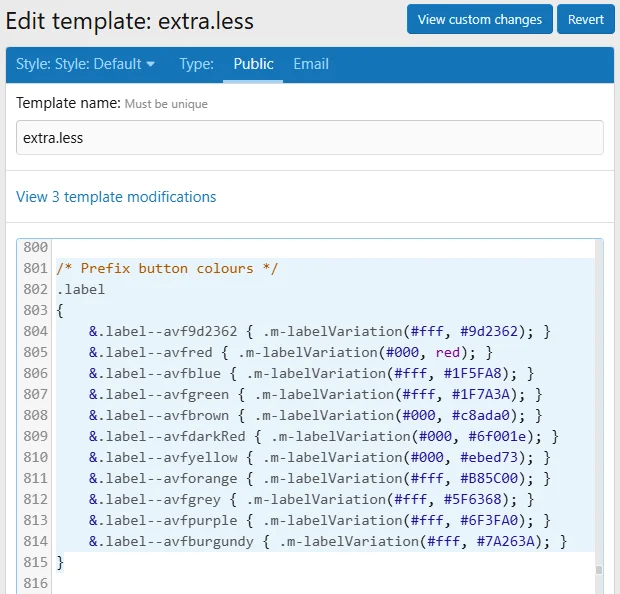
Task: Open the View custom changes button
Action: pyautogui.click(x=479, y=19)
